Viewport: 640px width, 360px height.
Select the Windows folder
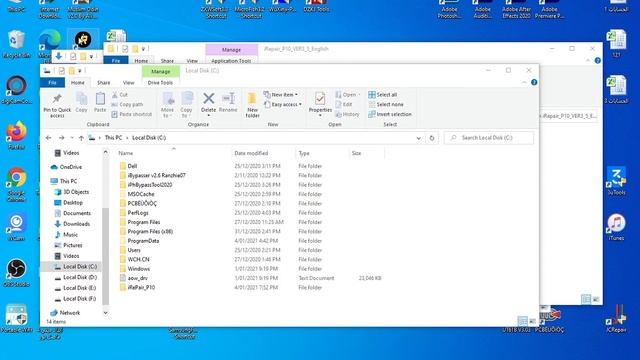click(138, 269)
